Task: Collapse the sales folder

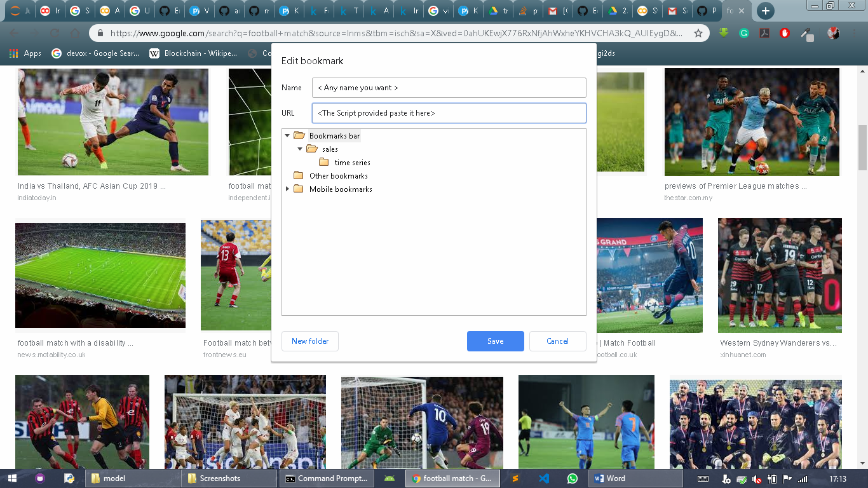Action: (x=299, y=149)
